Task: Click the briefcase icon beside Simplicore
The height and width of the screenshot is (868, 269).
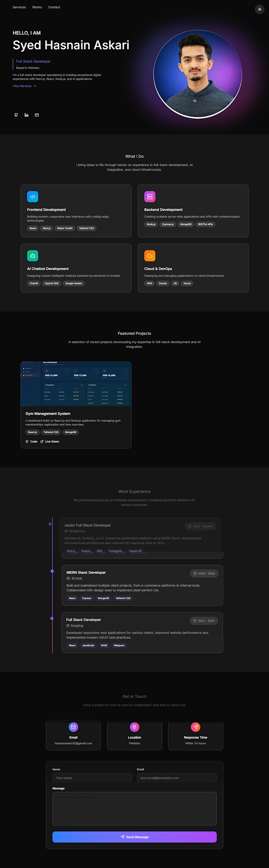Action: [x=66, y=531]
